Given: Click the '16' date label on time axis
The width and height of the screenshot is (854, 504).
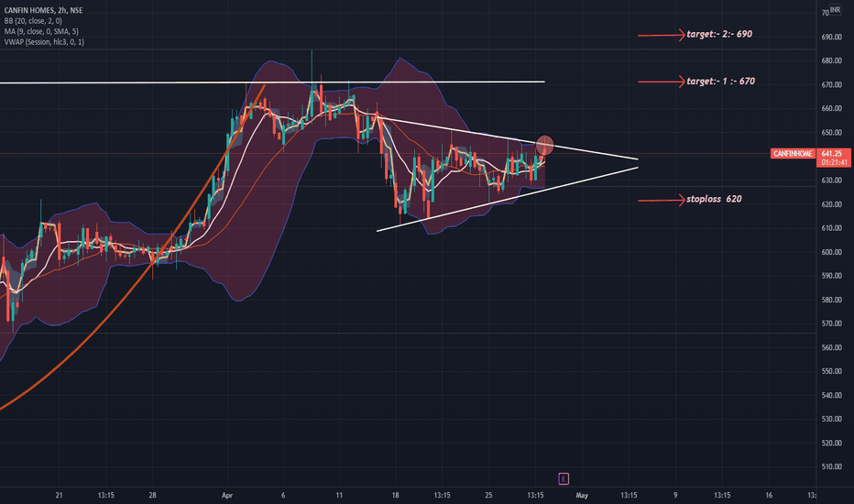Looking at the screenshot, I should click(x=769, y=495).
